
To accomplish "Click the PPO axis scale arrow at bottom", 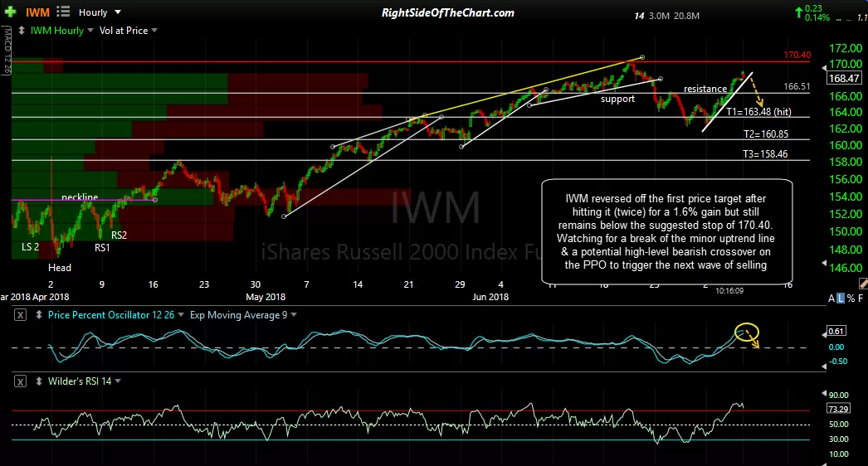I will [x=823, y=366].
